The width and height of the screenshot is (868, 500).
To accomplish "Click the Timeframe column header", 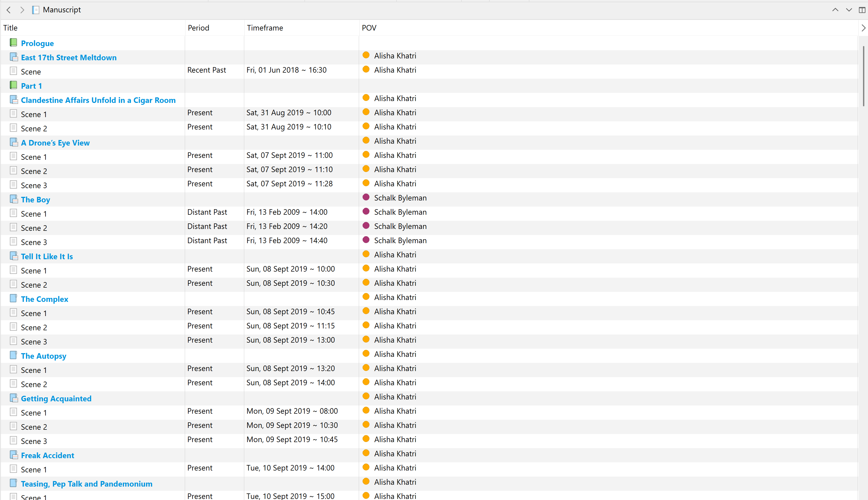I will 265,28.
